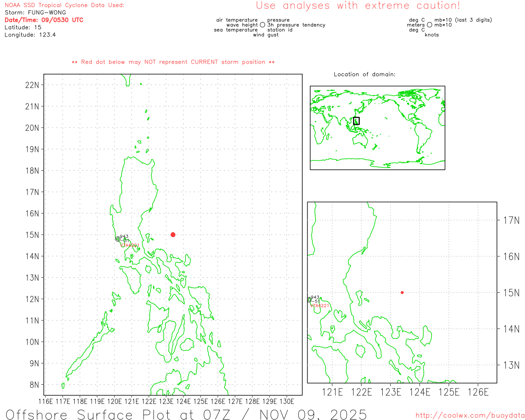Click the 130E longitude axis label
Viewport: 525px width, 420px height.
click(287, 401)
